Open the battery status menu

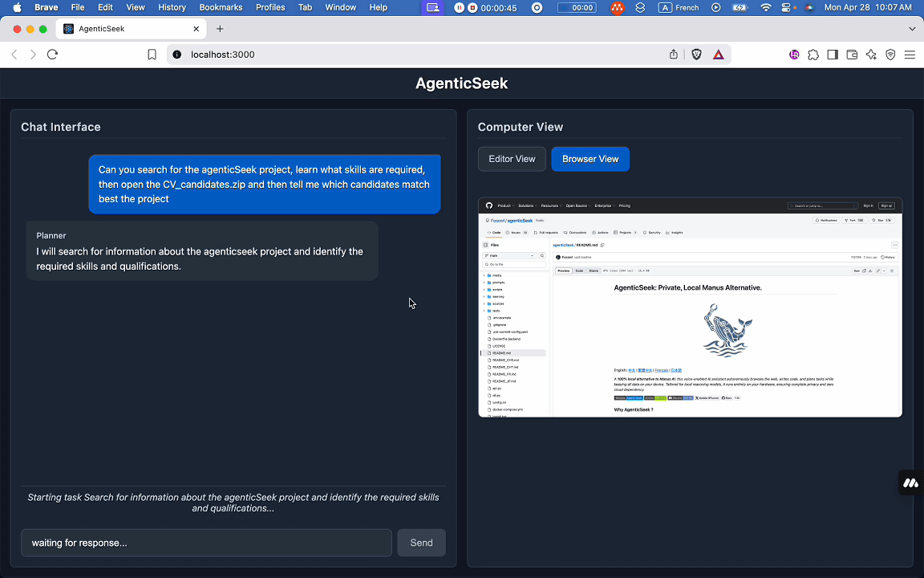point(740,8)
